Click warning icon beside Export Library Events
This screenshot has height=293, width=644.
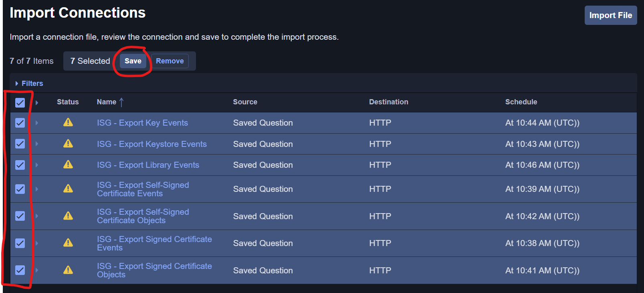68,165
